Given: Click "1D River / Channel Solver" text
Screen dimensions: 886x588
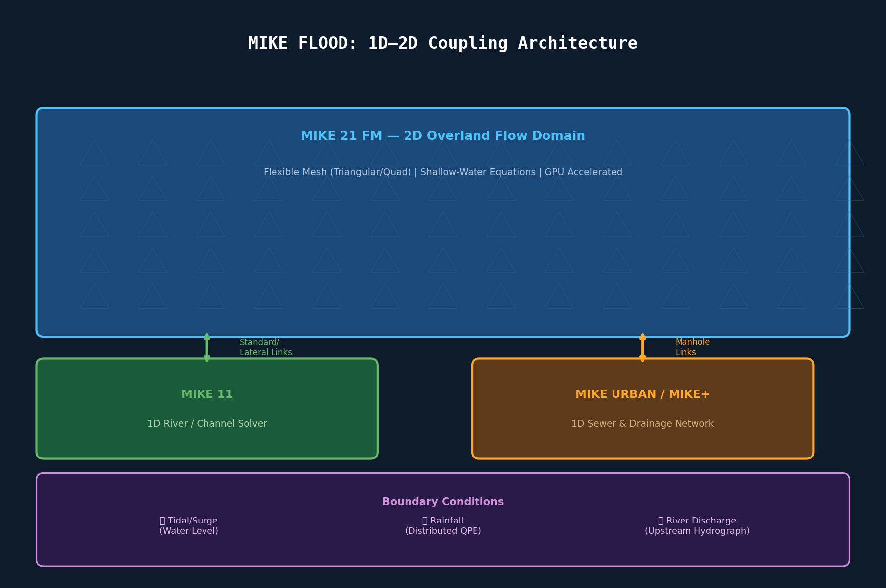Looking at the screenshot, I should [207, 424].
